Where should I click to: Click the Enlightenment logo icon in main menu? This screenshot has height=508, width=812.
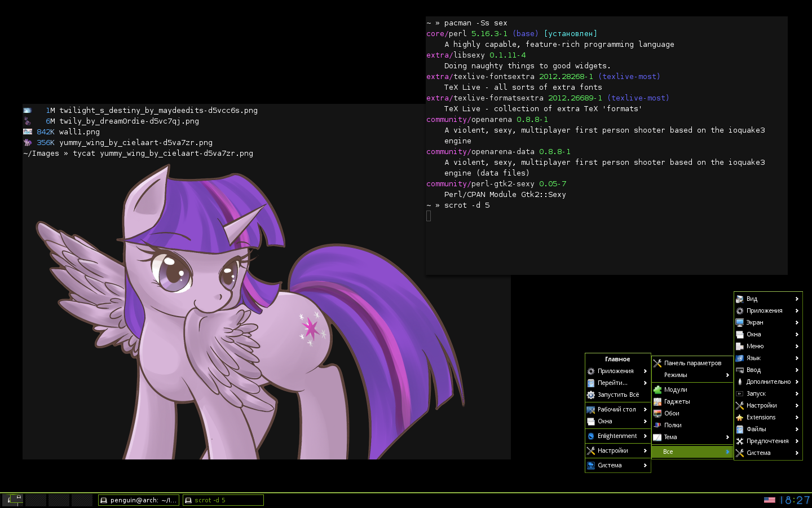pos(591,436)
